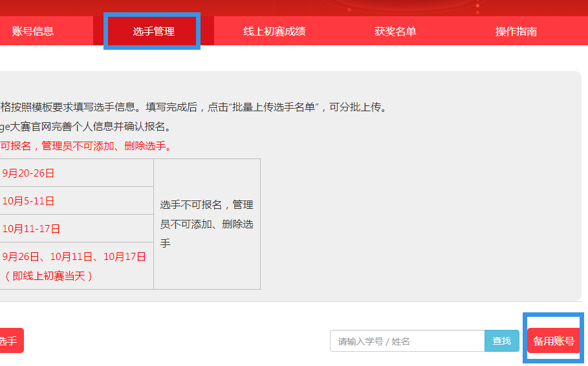Click the 9月26日、10月11日、10月17日 date cell
This screenshot has width=588, height=366.
[x=74, y=257]
